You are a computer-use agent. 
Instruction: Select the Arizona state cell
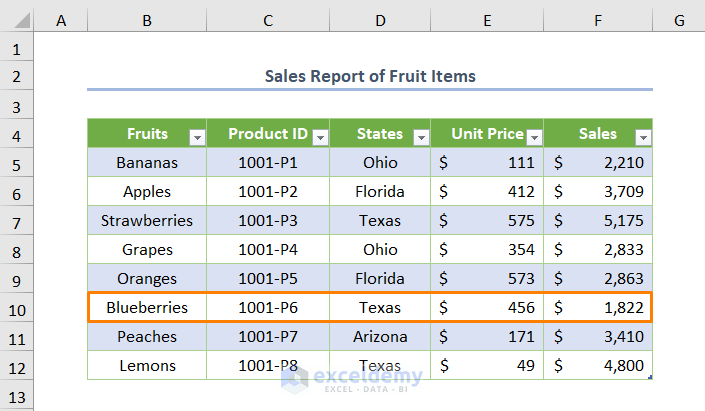click(380, 337)
